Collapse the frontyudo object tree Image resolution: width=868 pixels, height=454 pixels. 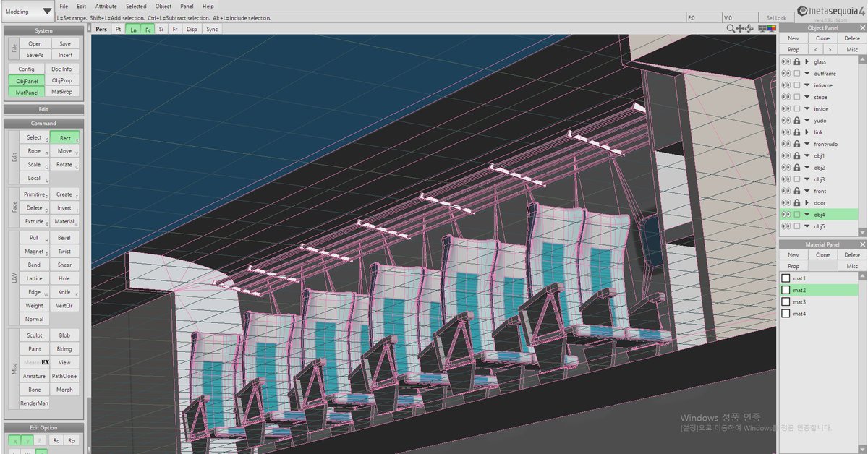point(807,144)
